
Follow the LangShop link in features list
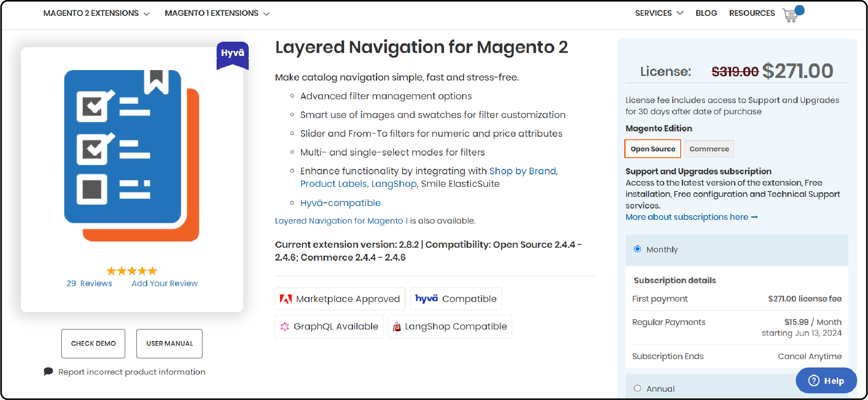click(394, 184)
